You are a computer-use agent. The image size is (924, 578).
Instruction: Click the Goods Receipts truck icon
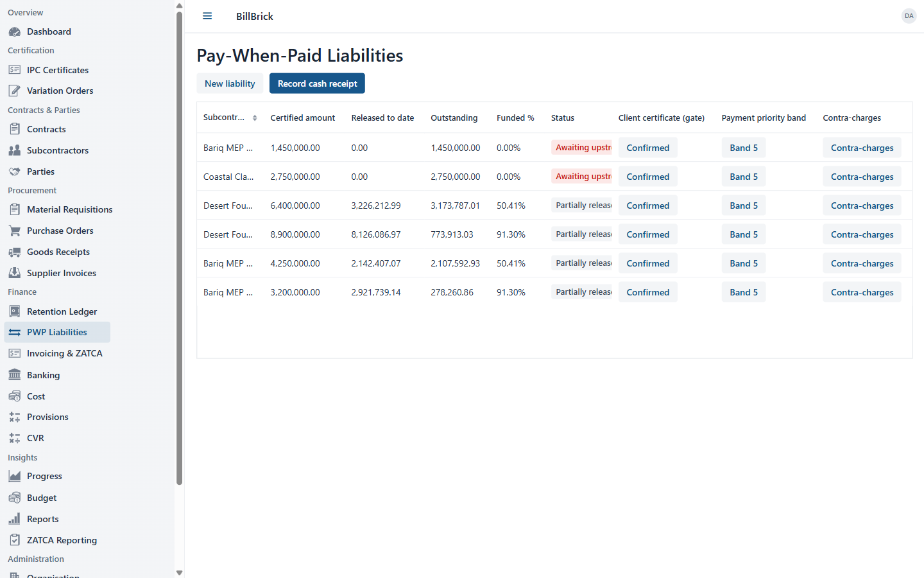(15, 252)
